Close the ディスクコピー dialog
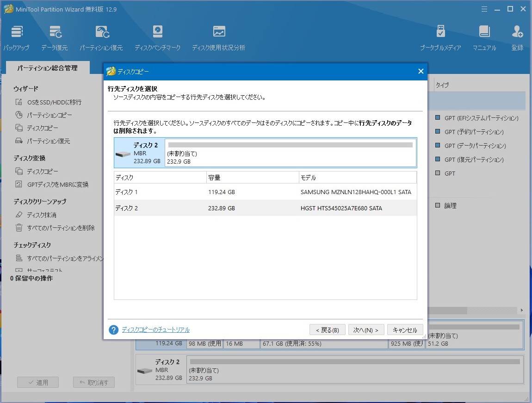532x403 pixels. (421, 71)
